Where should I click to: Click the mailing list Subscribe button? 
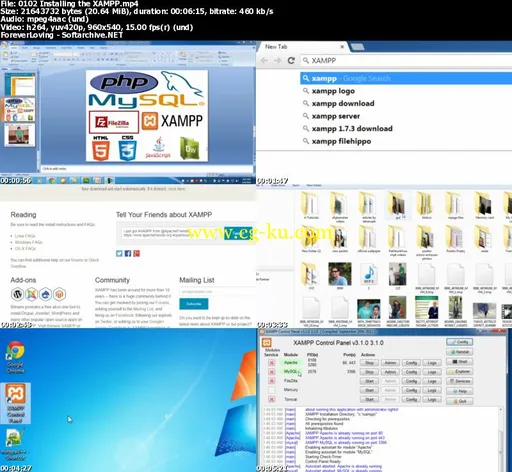pyautogui.click(x=194, y=304)
